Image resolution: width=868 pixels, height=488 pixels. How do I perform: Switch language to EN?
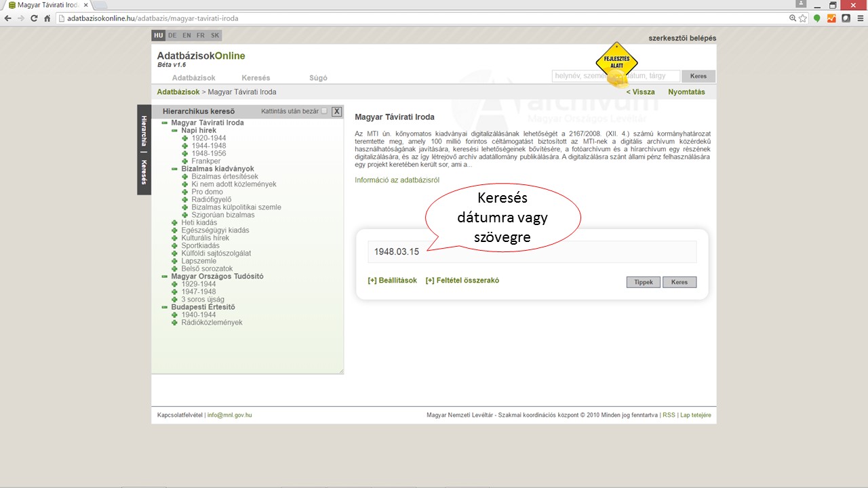pyautogui.click(x=186, y=35)
